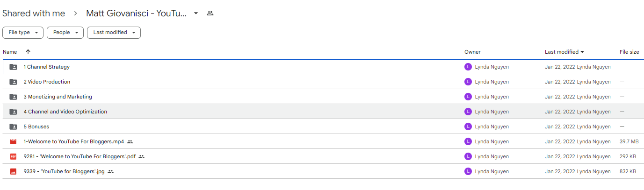644x190 pixels.
Task: Open the Last modified filter dropdown
Action: [114, 33]
